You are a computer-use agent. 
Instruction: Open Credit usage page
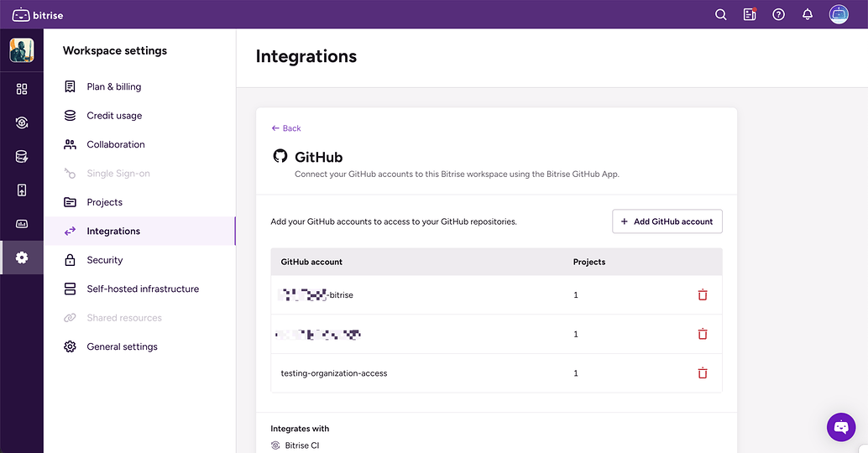point(114,116)
